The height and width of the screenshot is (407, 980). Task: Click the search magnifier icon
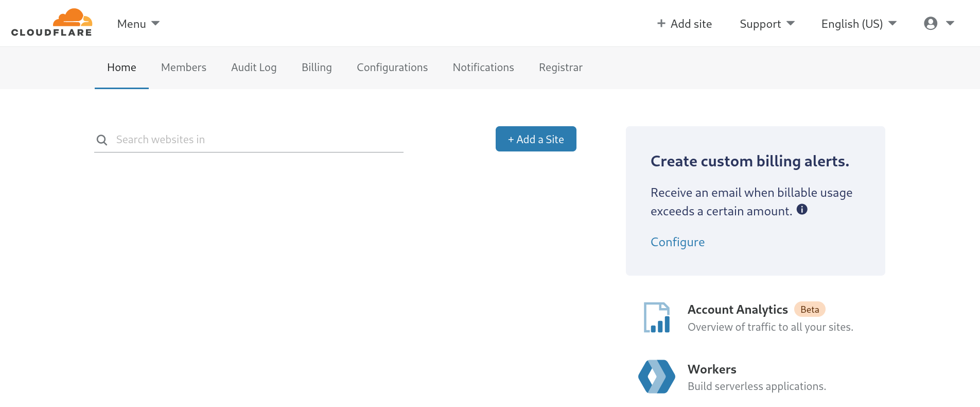102,140
